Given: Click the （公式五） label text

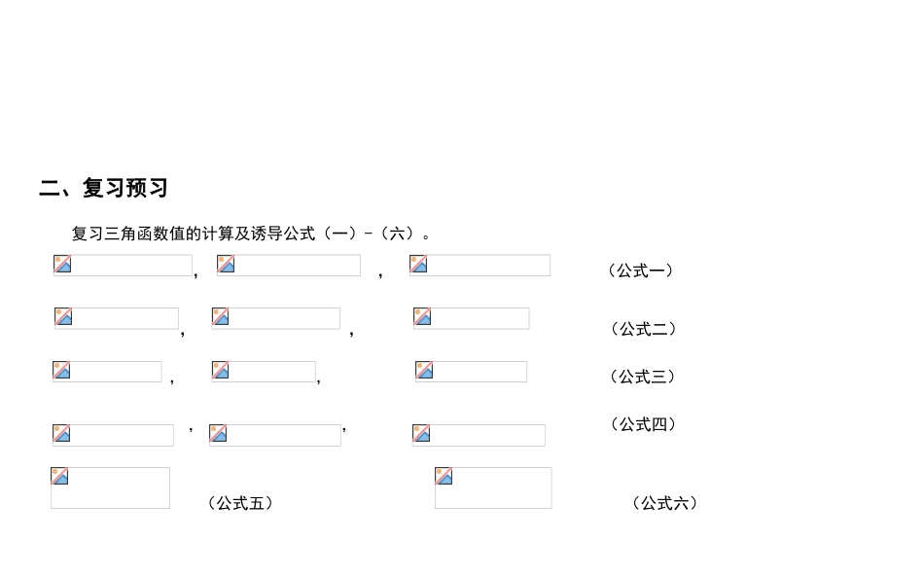Looking at the screenshot, I should pyautogui.click(x=240, y=503).
